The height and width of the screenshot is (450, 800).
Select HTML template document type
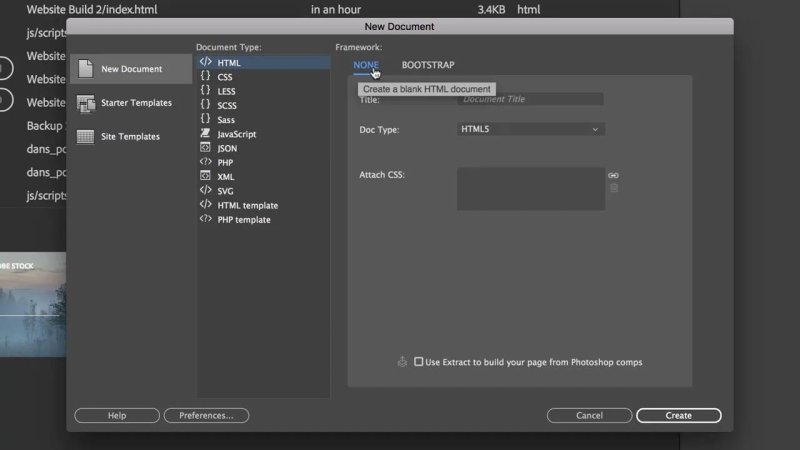(264, 206)
